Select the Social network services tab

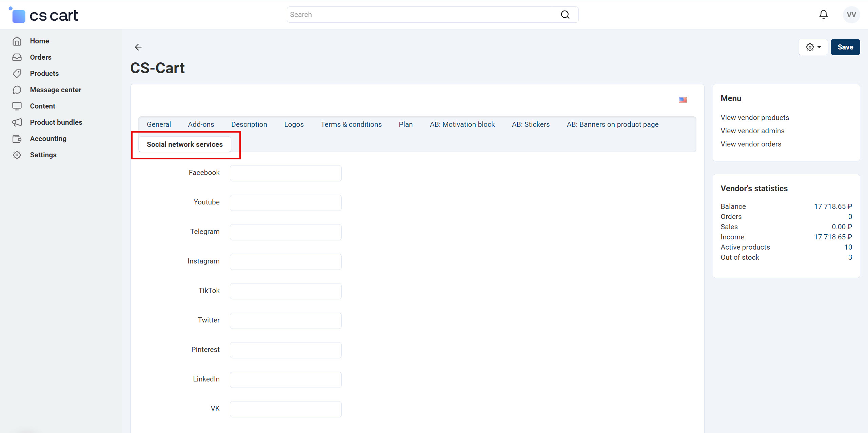click(x=185, y=144)
